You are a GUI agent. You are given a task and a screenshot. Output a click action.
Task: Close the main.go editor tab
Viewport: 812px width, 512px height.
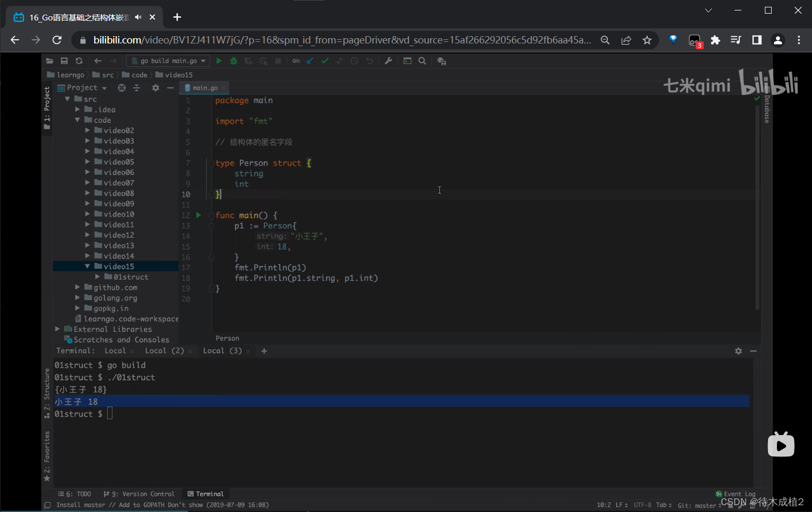(224, 88)
